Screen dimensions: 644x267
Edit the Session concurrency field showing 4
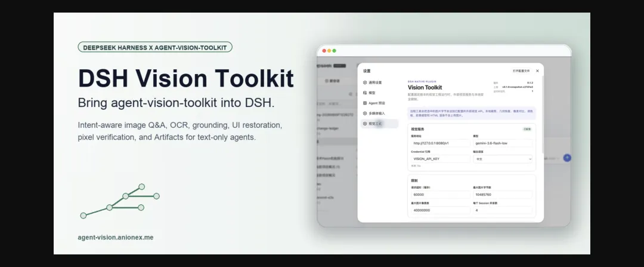(x=503, y=210)
